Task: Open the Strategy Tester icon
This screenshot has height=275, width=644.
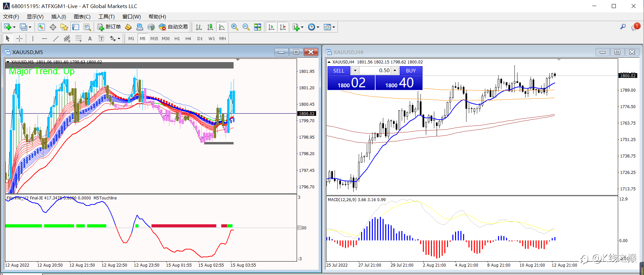Action: [x=87, y=27]
